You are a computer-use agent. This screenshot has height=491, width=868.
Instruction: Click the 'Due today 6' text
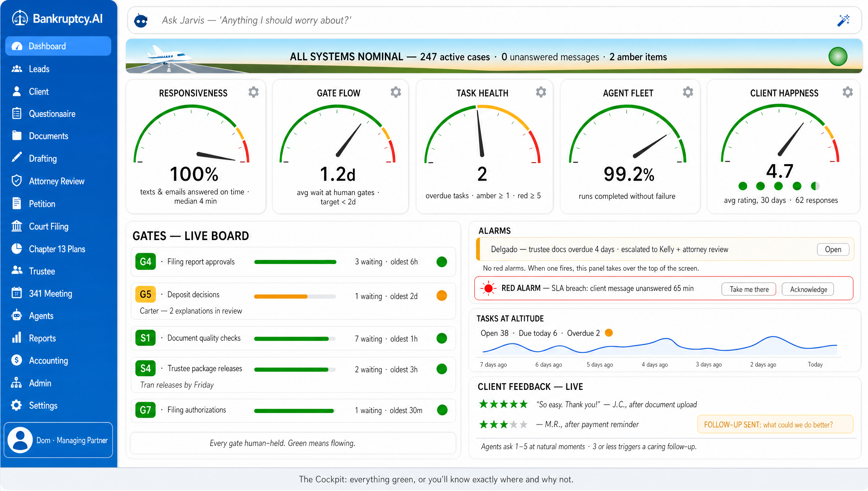click(538, 333)
